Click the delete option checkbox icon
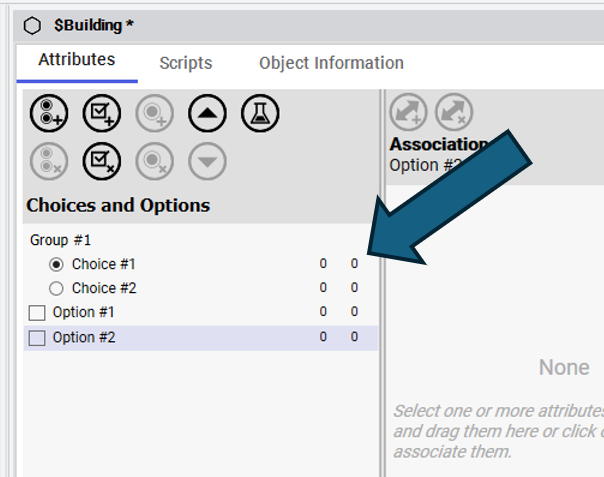This screenshot has height=477, width=604. click(101, 160)
